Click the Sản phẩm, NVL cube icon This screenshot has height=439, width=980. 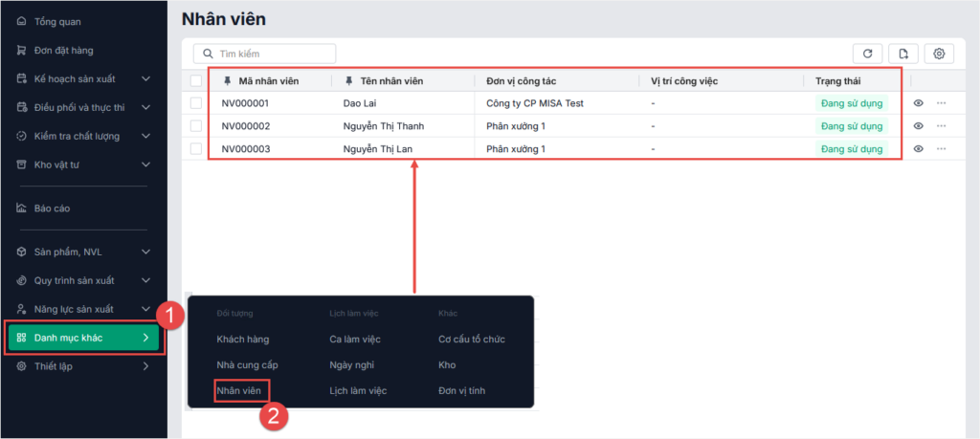click(21, 252)
